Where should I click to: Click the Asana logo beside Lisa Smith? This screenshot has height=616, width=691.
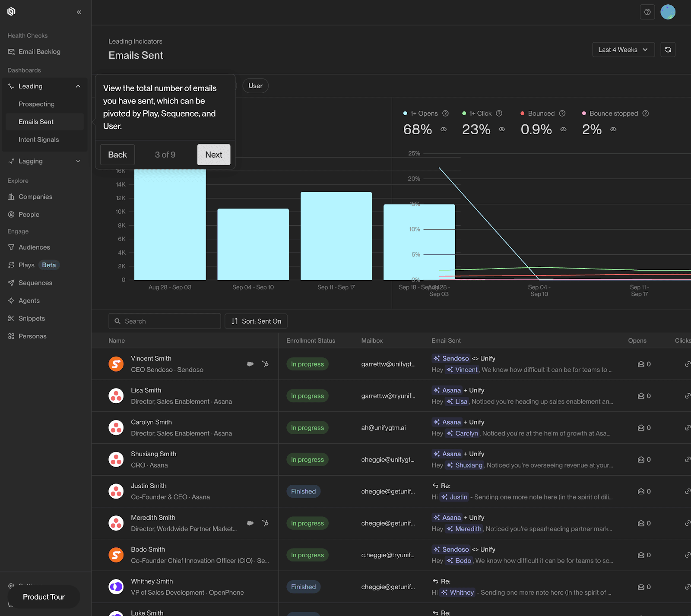point(116,396)
